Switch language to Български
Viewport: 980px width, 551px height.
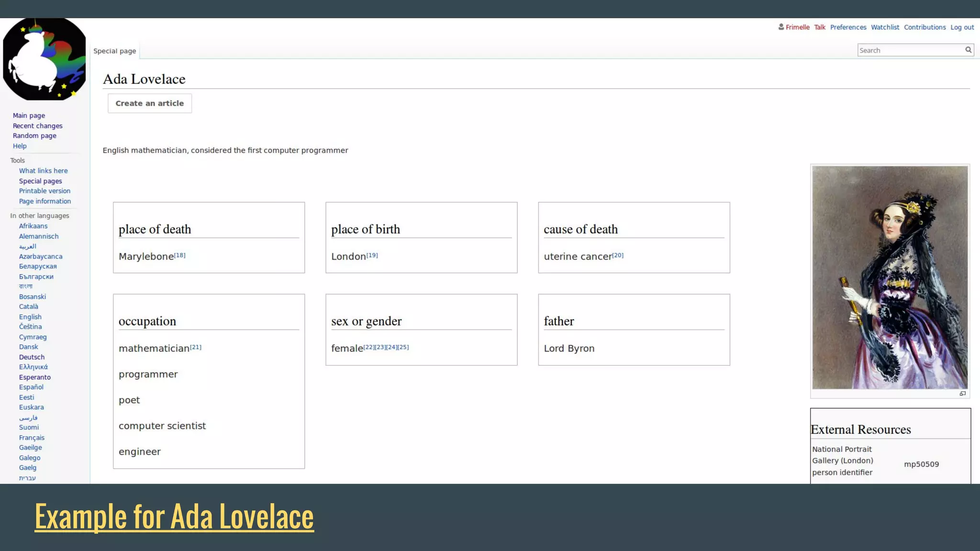click(x=36, y=276)
